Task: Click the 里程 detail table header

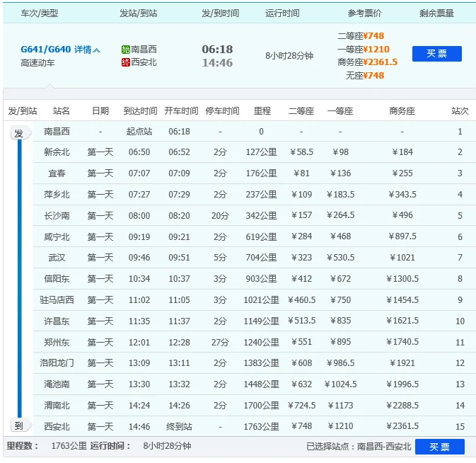Action: (262, 111)
